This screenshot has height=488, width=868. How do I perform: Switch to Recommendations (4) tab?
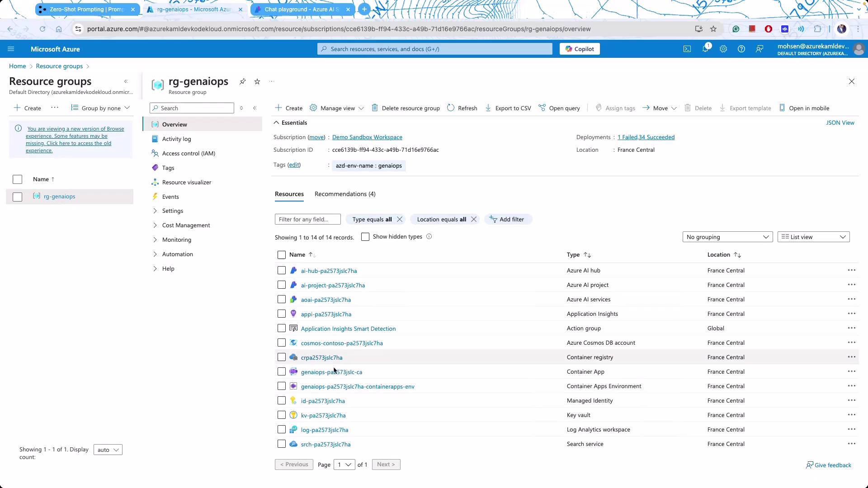tap(344, 194)
